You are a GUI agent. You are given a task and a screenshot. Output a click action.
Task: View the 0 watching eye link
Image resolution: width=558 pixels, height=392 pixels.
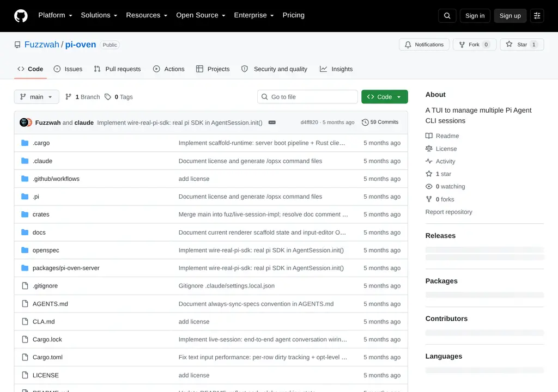click(445, 186)
